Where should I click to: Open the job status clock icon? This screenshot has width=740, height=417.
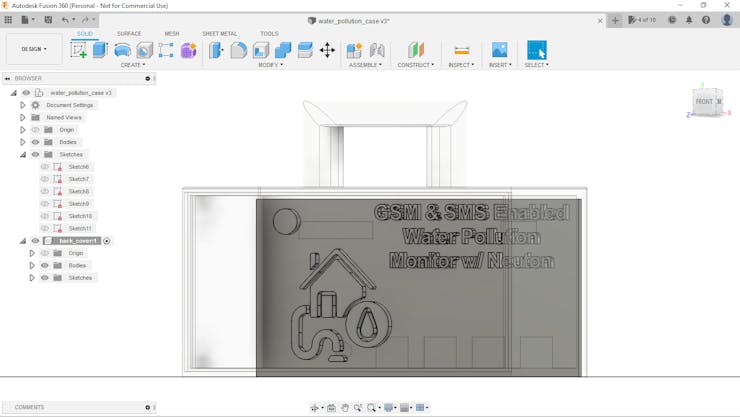point(672,20)
